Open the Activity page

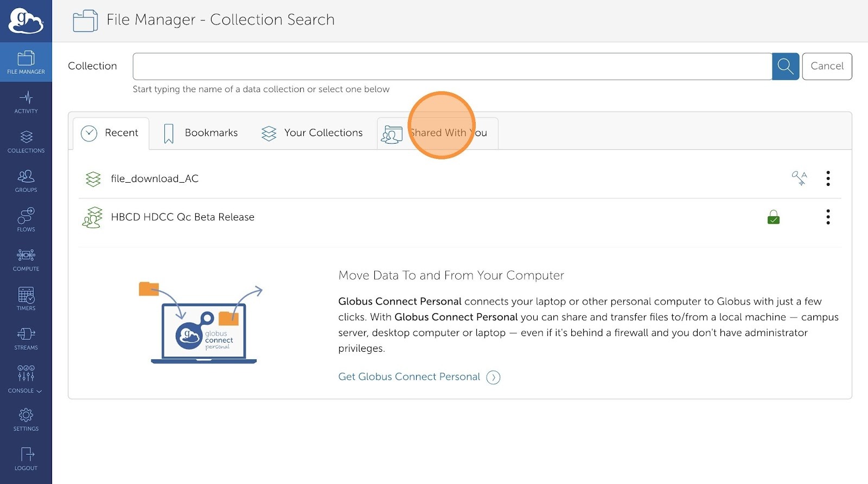pyautogui.click(x=26, y=102)
